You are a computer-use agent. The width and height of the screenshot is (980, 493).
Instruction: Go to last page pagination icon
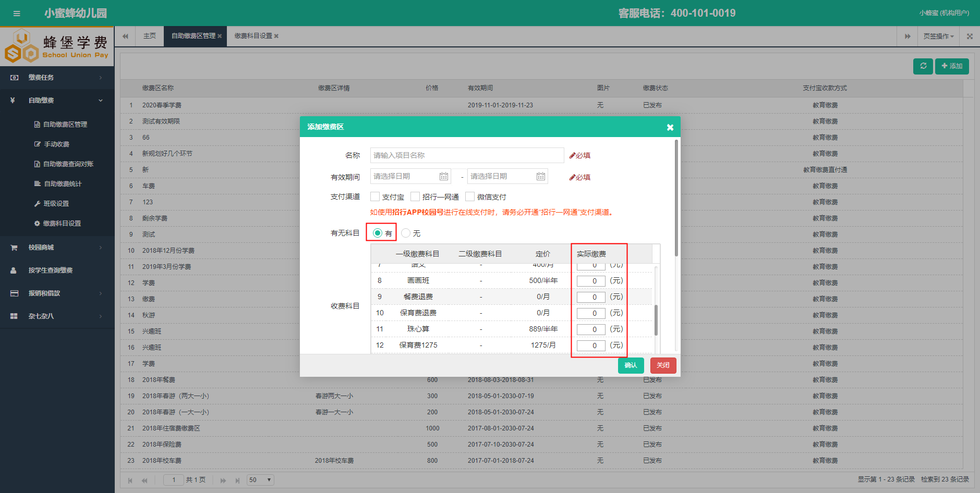click(x=237, y=480)
